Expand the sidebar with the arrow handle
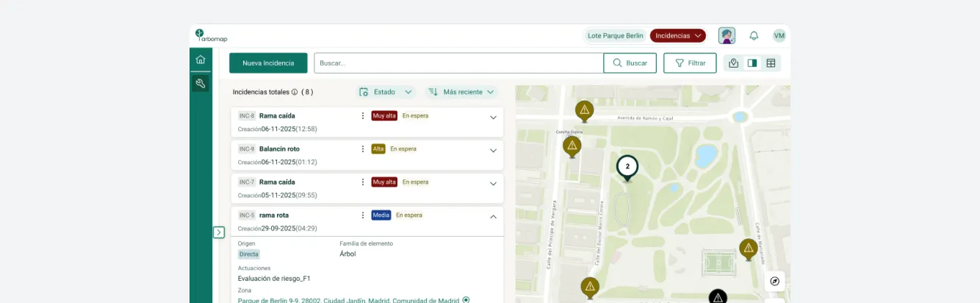This screenshot has width=980, height=303. [x=219, y=232]
